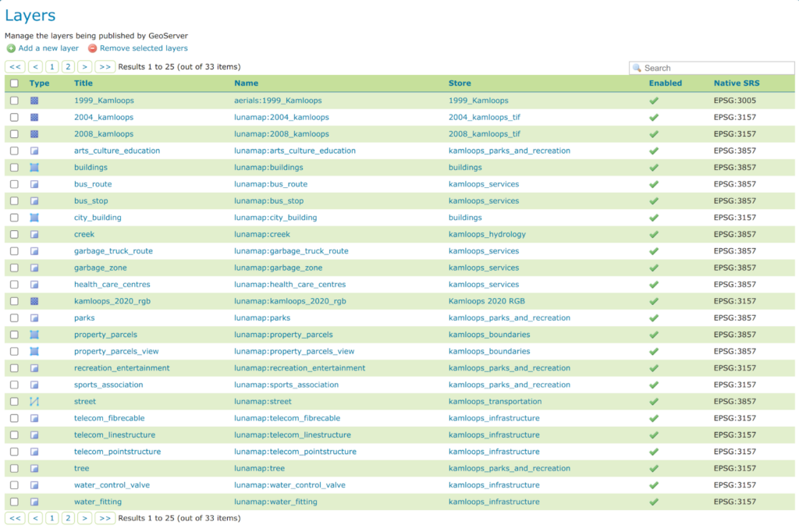Viewport: 799px width, 532px height.
Task: Click the raster type icon for 1999_Kamloops
Action: click(x=34, y=101)
